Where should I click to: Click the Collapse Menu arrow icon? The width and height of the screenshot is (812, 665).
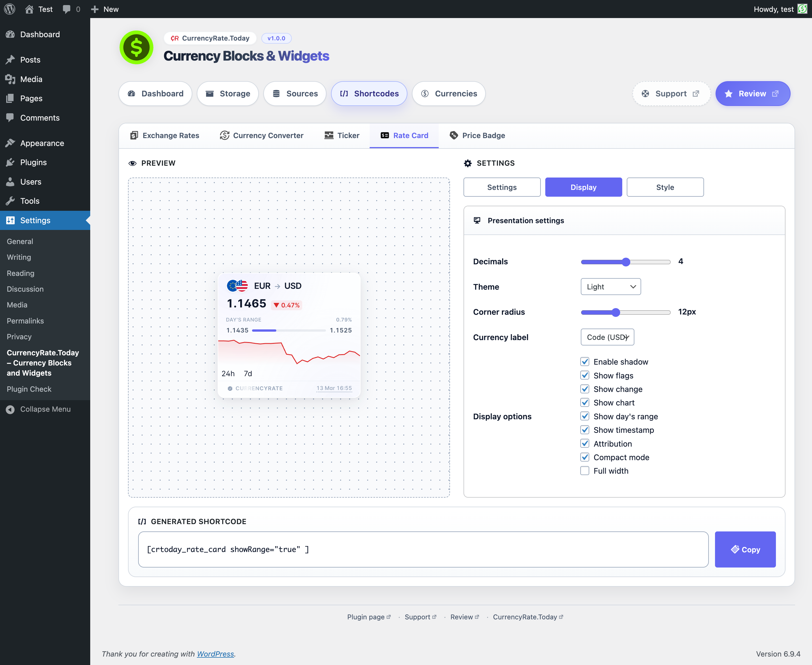coord(10,409)
